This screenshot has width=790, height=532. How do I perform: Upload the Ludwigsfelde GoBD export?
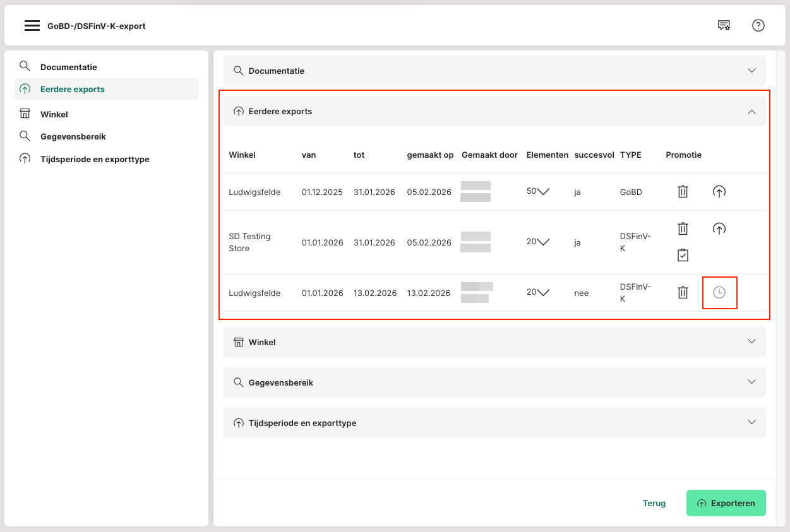coord(719,192)
